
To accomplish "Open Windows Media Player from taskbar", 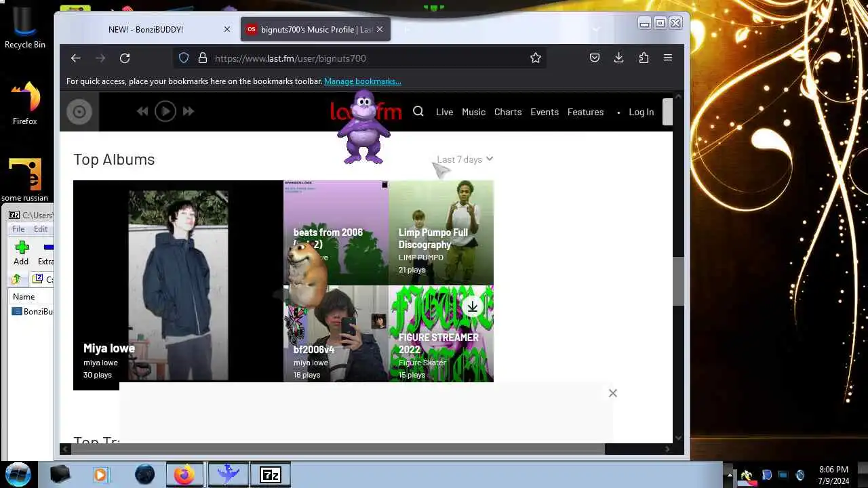I will pyautogui.click(x=100, y=474).
